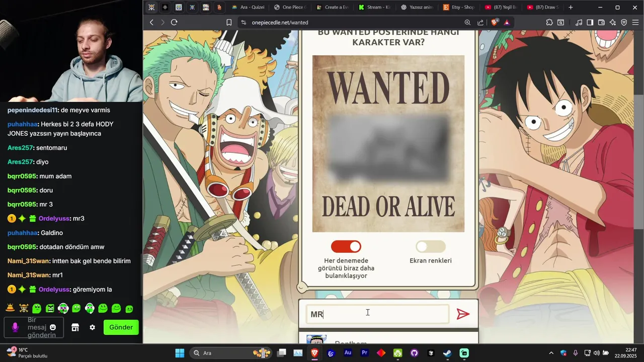Click the first pinned skull tab
Screen dimensions: 644x362
pyautogui.click(x=151, y=7)
